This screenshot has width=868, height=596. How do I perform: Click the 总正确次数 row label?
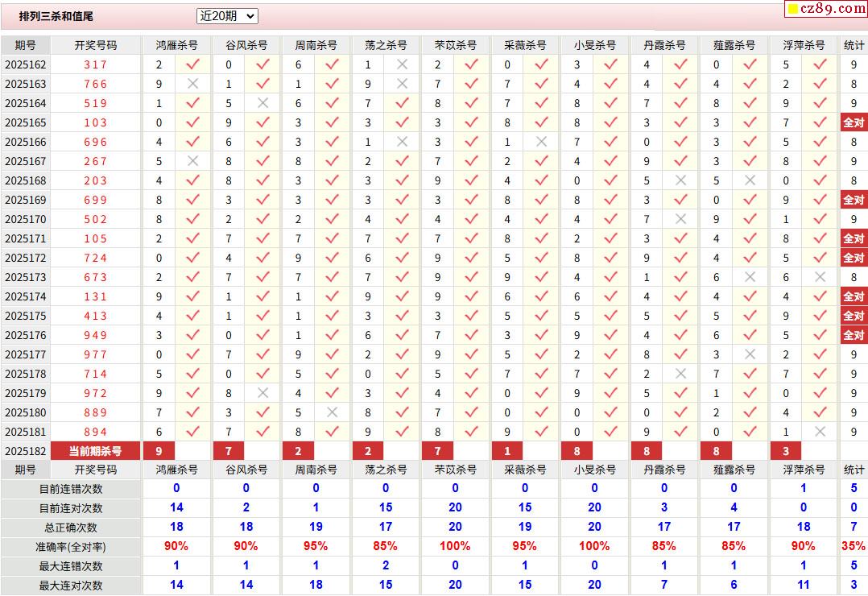[x=71, y=528]
